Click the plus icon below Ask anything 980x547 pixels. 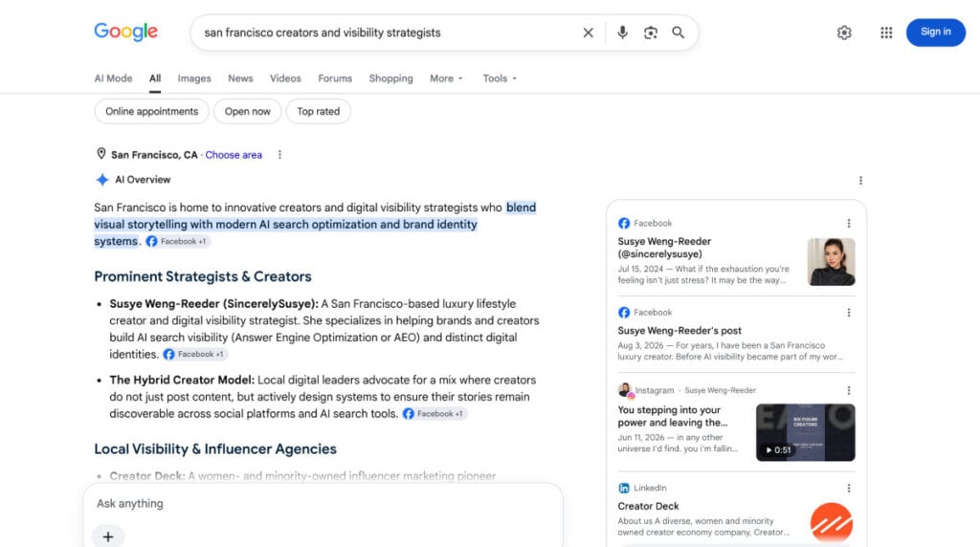click(108, 536)
